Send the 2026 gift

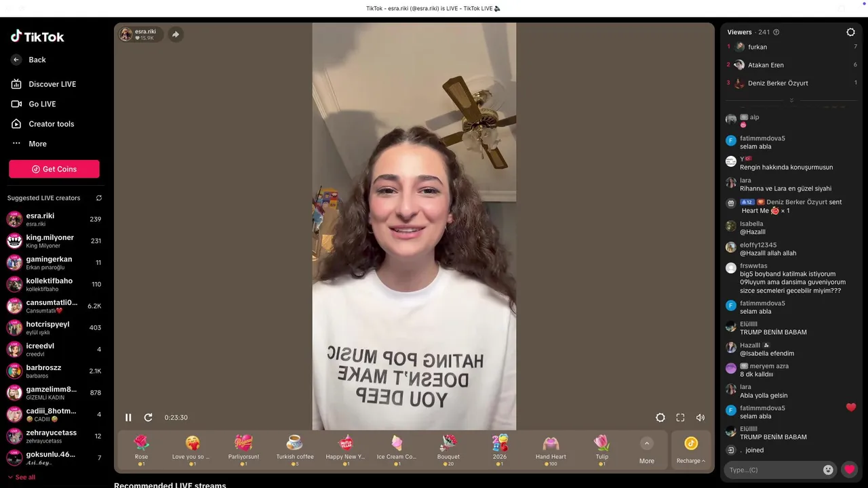point(500,450)
